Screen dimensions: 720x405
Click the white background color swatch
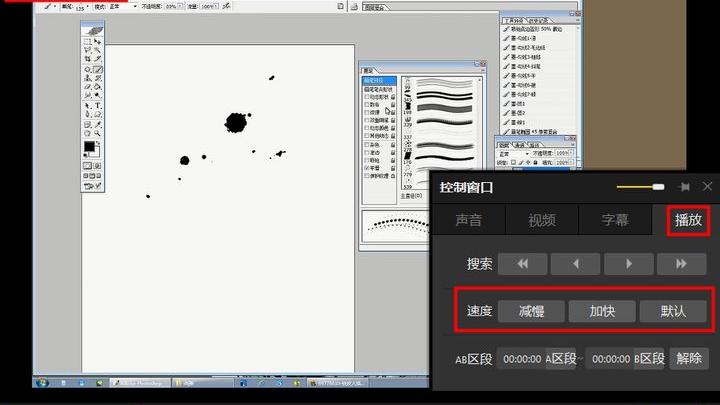(96, 153)
